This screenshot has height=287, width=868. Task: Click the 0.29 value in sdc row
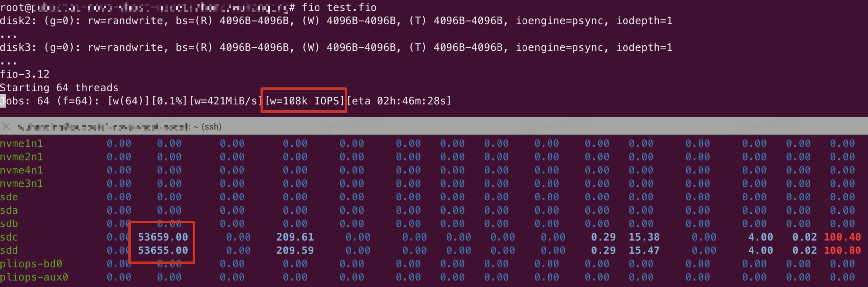pos(603,237)
